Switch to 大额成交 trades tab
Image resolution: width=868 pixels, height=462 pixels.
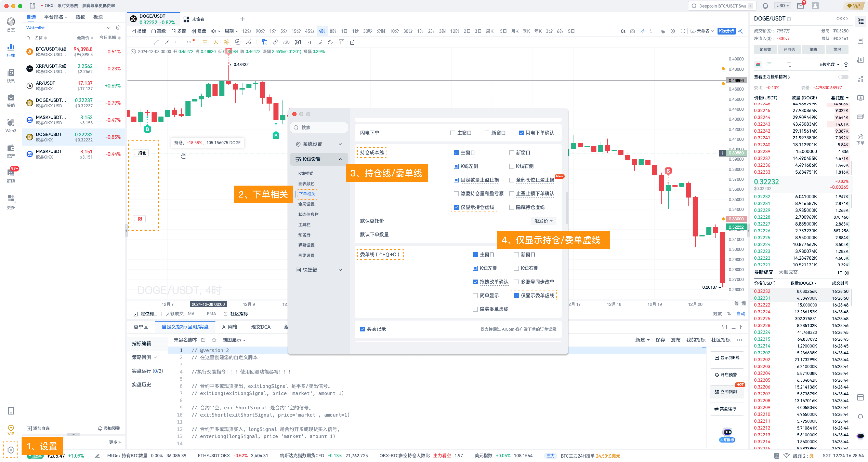[788, 272]
